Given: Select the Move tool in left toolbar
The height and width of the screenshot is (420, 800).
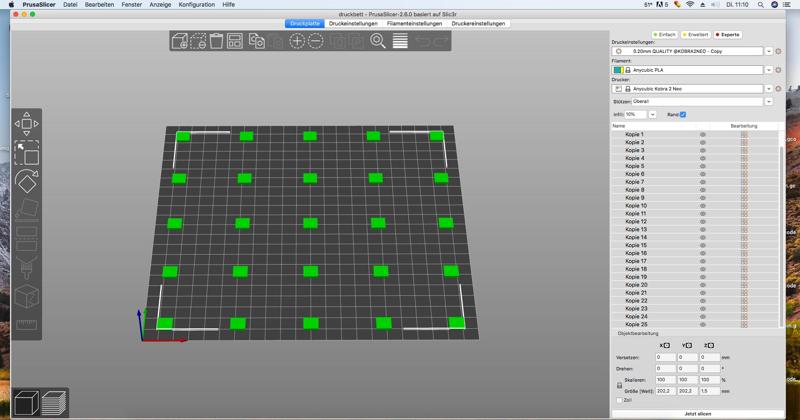Looking at the screenshot, I should click(27, 124).
